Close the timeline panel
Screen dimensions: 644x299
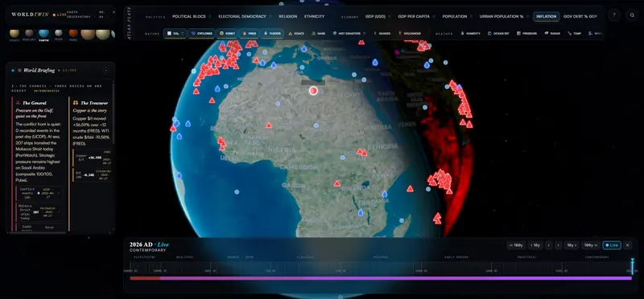coord(628,245)
